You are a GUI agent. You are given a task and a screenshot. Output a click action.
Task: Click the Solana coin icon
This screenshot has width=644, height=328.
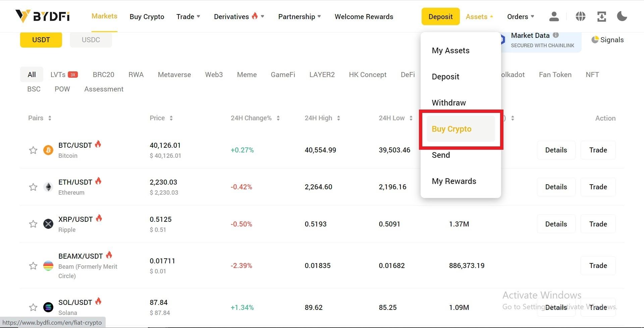[48, 307]
